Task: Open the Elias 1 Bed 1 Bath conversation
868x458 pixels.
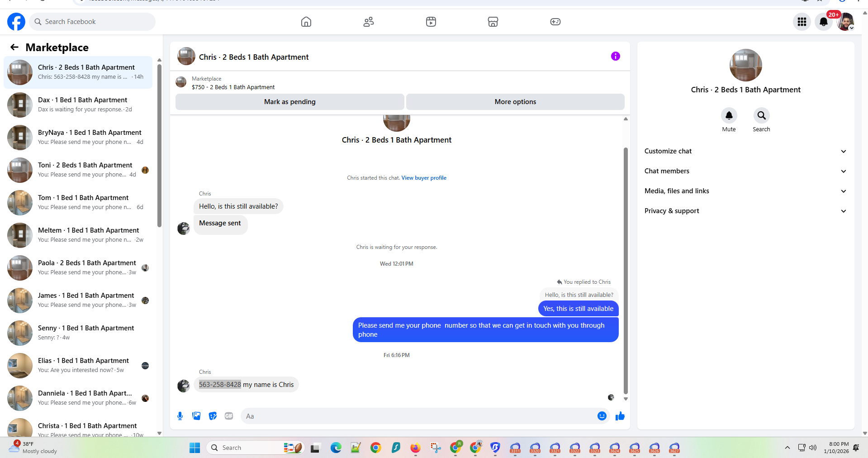Action: 78,365
